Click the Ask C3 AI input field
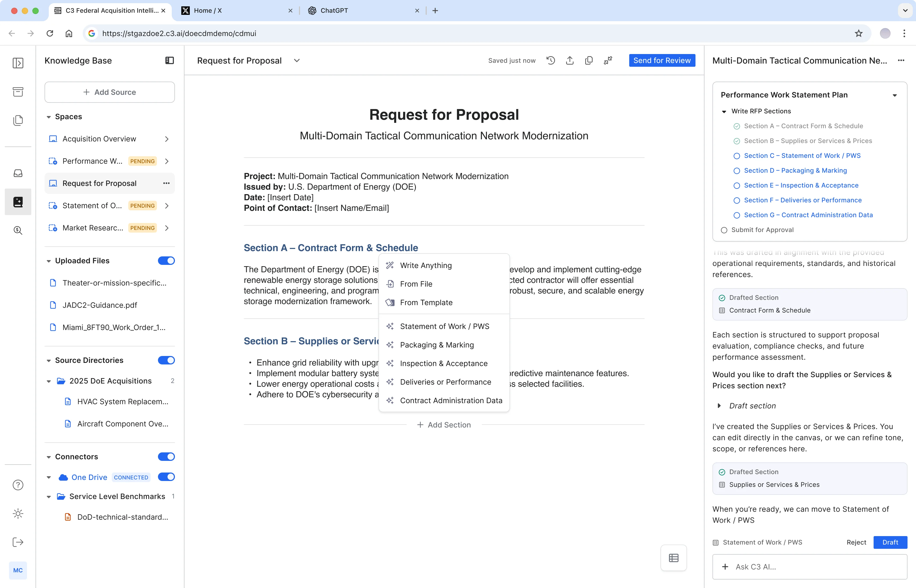This screenshot has width=916, height=588. [x=809, y=567]
